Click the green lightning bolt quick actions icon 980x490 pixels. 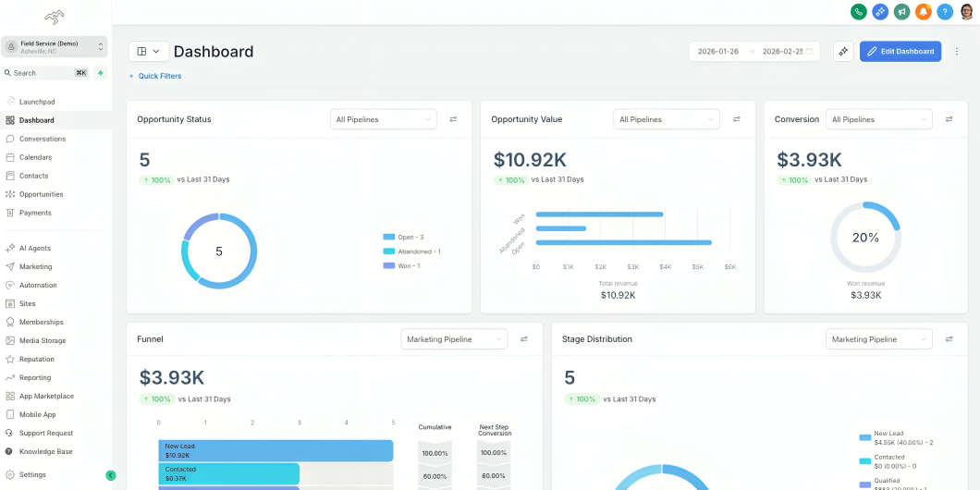pyautogui.click(x=100, y=73)
